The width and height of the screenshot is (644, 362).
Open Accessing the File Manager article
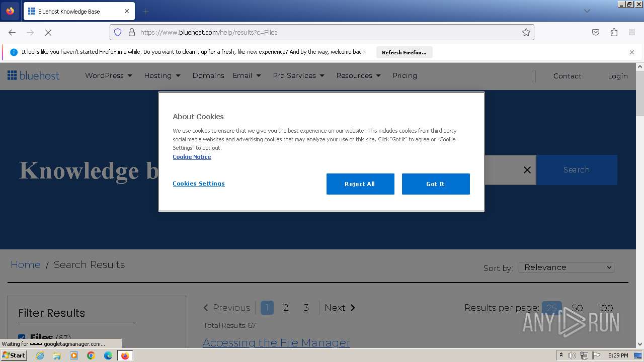click(x=276, y=342)
